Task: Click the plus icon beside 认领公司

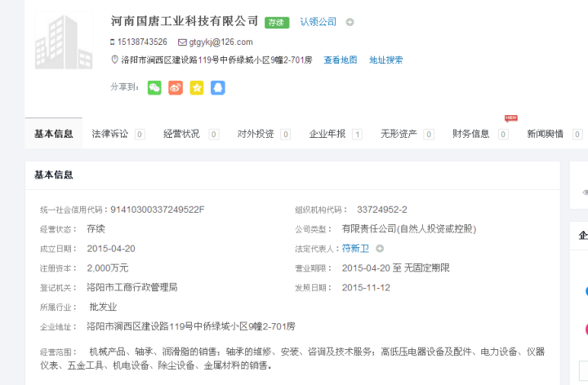Action: (x=350, y=22)
